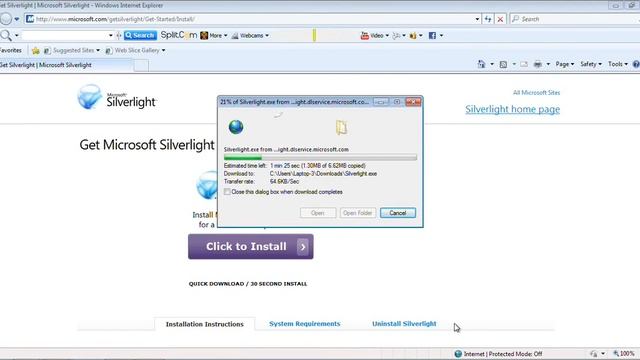Click the Webcams toolbar icon
This screenshot has height=360, width=640.
point(235,36)
